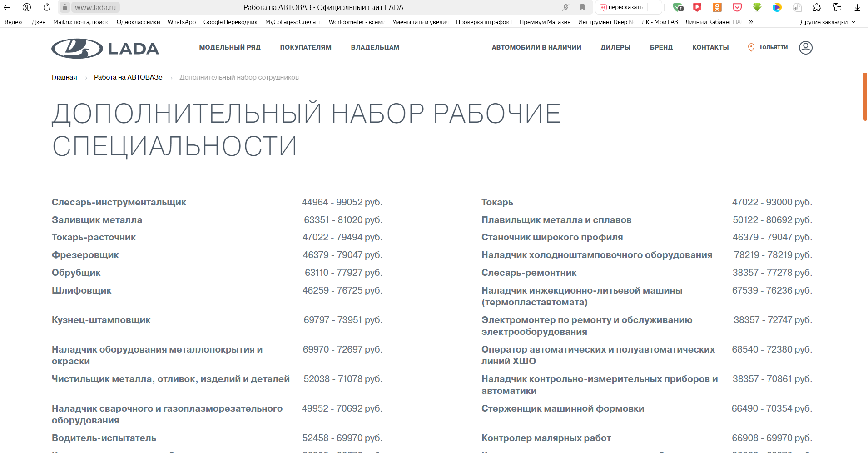Click the orange location pin icon
This screenshot has height=453, width=868.
click(x=751, y=47)
